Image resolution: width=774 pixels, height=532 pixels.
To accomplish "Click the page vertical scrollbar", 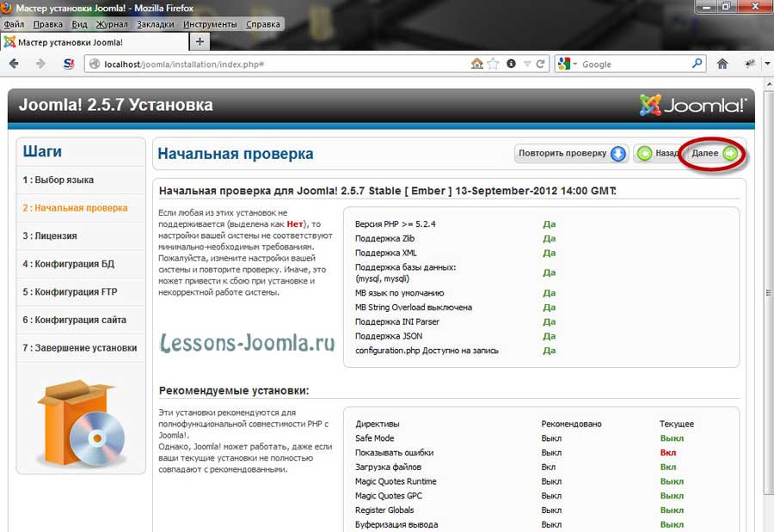I will tap(769, 292).
